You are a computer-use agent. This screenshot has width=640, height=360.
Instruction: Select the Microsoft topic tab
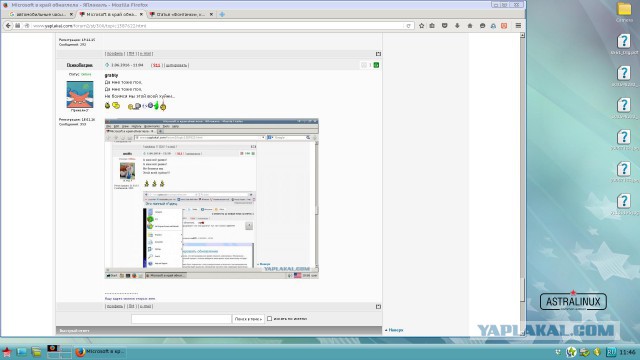[x=110, y=14]
